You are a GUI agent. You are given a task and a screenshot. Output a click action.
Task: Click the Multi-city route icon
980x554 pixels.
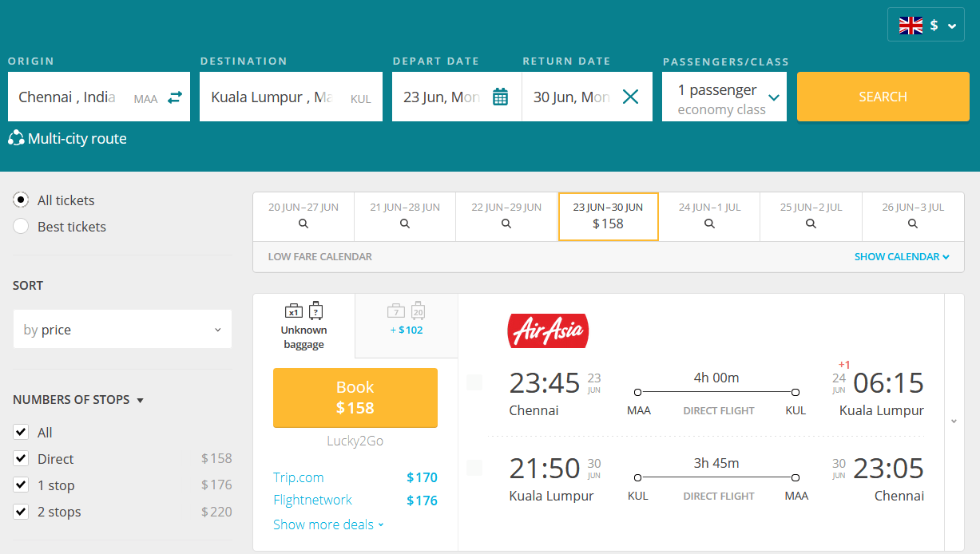[x=16, y=138]
